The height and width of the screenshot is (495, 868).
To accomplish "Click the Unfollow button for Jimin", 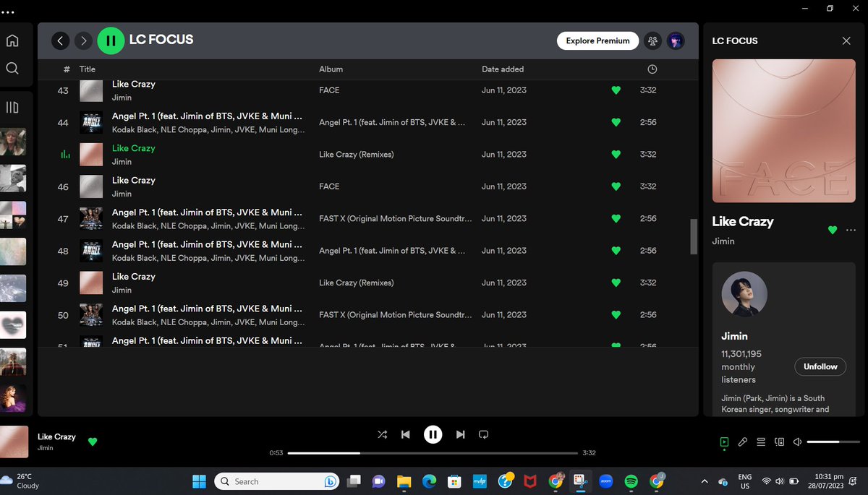I will click(x=820, y=367).
